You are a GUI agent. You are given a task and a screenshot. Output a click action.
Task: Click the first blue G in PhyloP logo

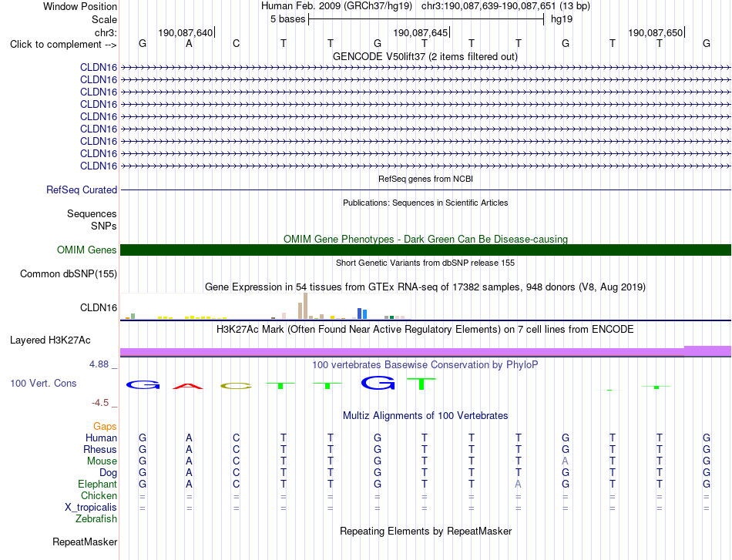(143, 385)
